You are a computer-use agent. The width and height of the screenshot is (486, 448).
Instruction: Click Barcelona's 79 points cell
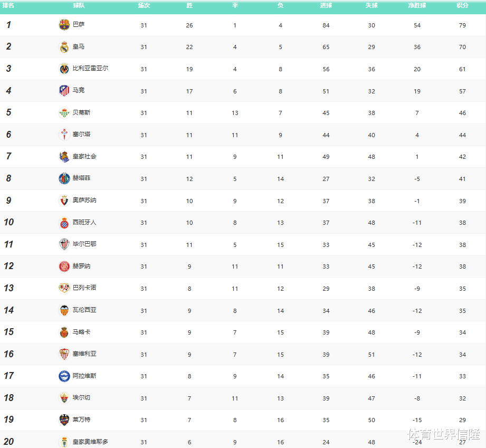[x=462, y=25]
